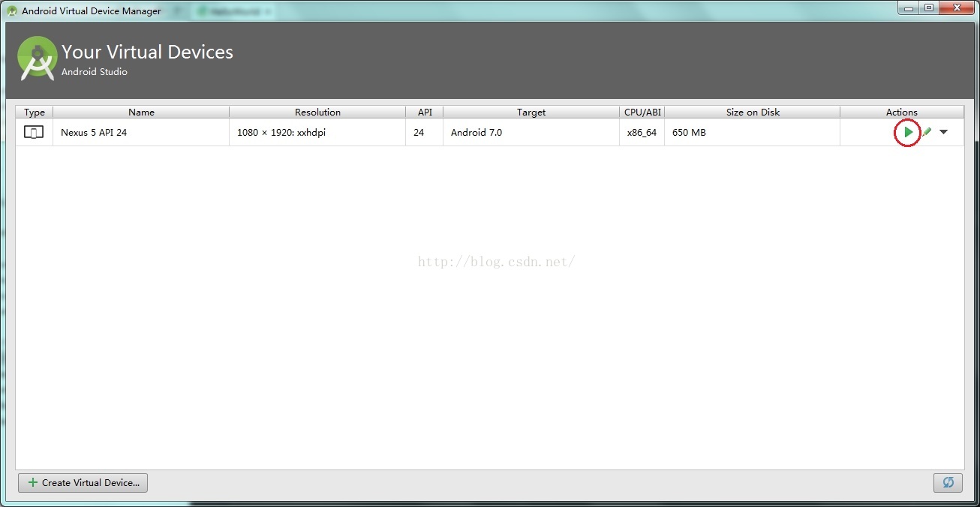980x507 pixels.
Task: Sort the table by the Resolution column
Action: pyautogui.click(x=317, y=112)
